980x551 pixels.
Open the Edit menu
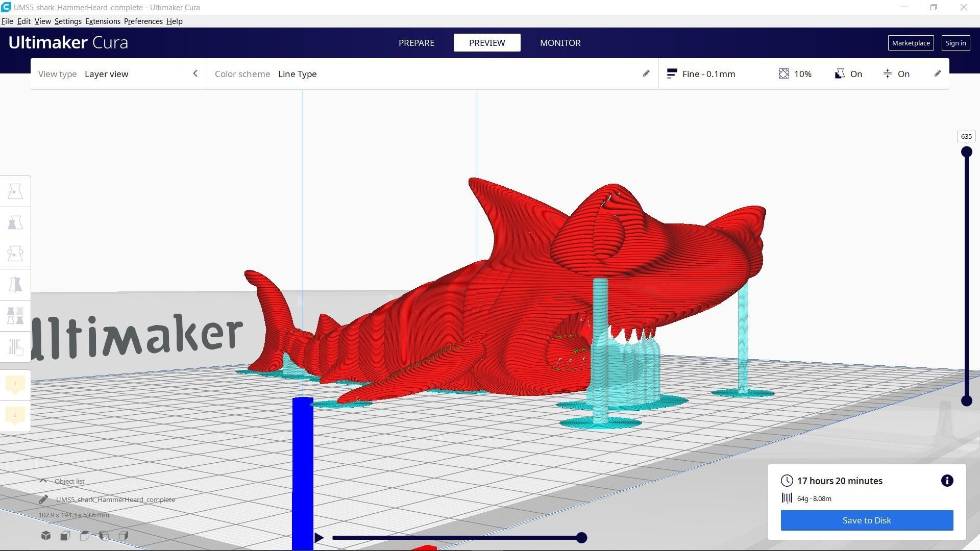pyautogui.click(x=24, y=21)
